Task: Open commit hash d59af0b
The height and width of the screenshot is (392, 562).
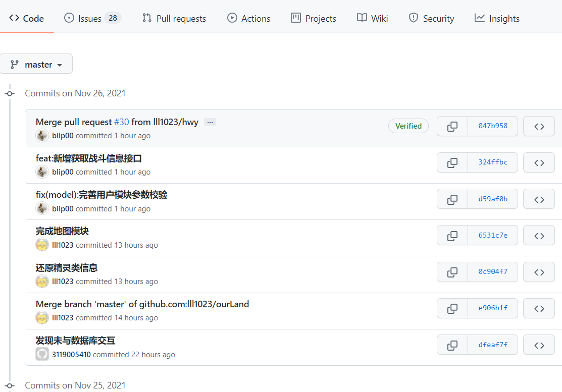Action: [493, 199]
